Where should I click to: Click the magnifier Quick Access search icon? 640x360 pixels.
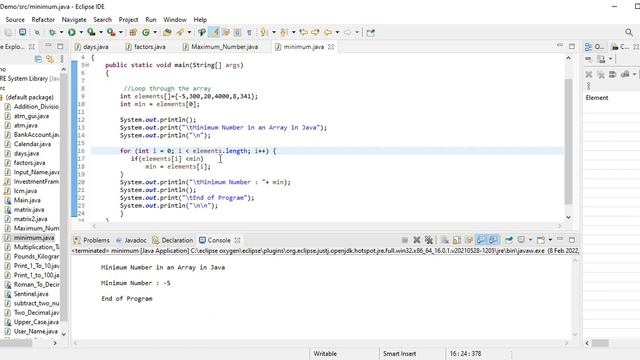pyautogui.click(x=629, y=32)
